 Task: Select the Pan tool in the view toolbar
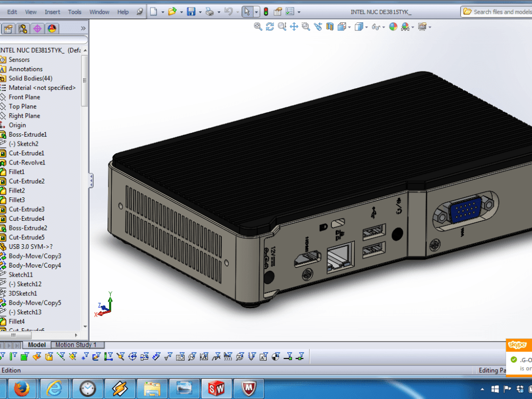294,27
